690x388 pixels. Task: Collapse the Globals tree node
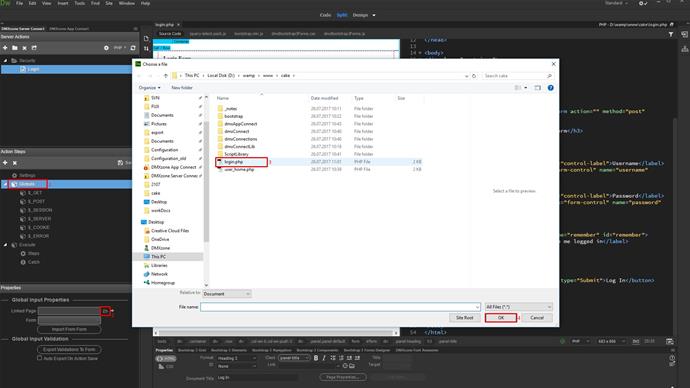(5, 184)
